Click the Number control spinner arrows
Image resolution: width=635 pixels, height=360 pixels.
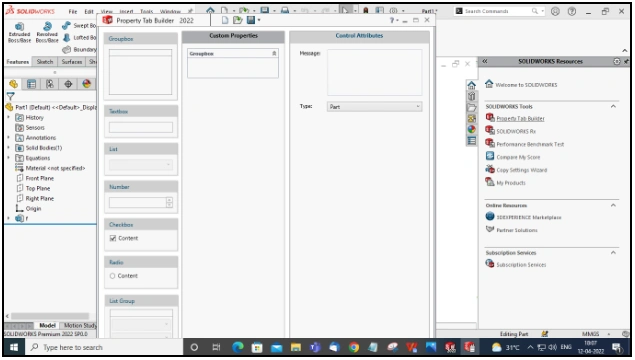tap(169, 202)
